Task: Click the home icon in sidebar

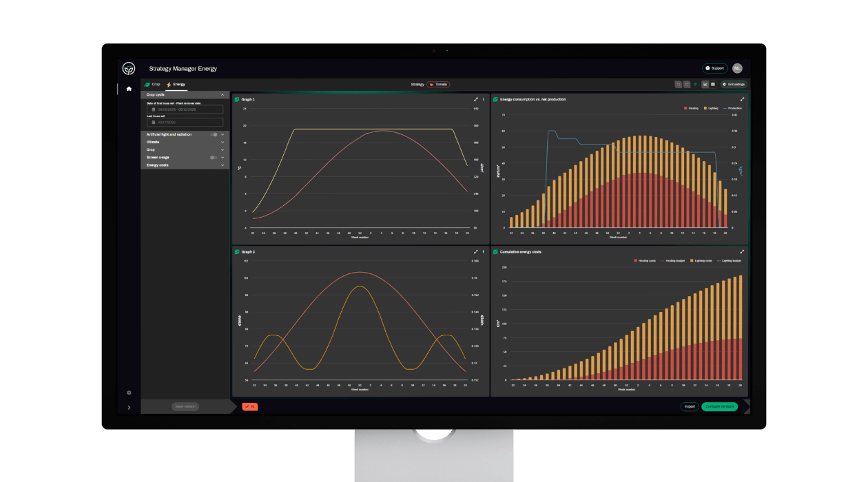Action: (129, 89)
